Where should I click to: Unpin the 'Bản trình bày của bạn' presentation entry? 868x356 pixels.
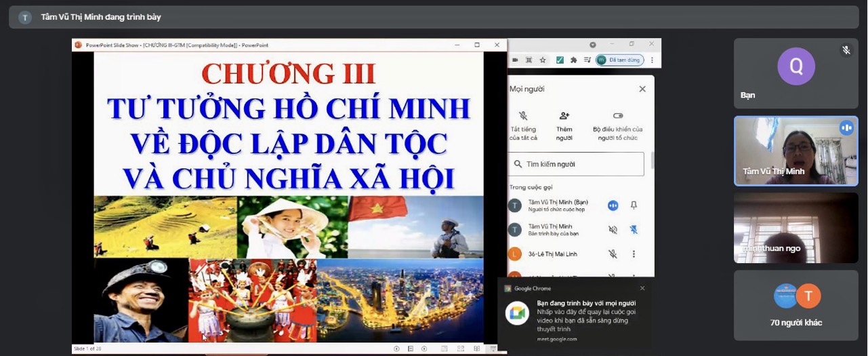[634, 230]
